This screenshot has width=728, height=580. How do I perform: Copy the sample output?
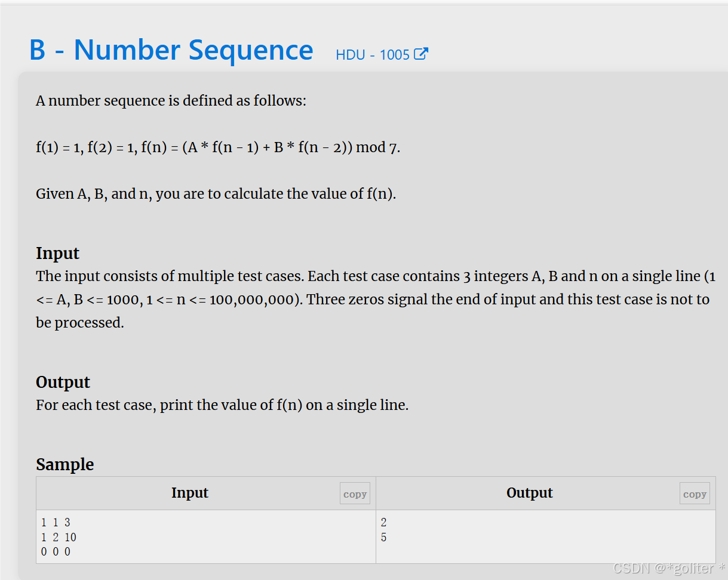point(695,493)
